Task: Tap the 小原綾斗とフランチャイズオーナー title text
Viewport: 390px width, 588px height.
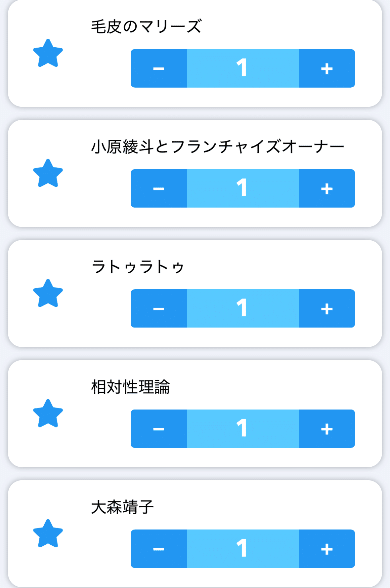Action: click(x=217, y=147)
